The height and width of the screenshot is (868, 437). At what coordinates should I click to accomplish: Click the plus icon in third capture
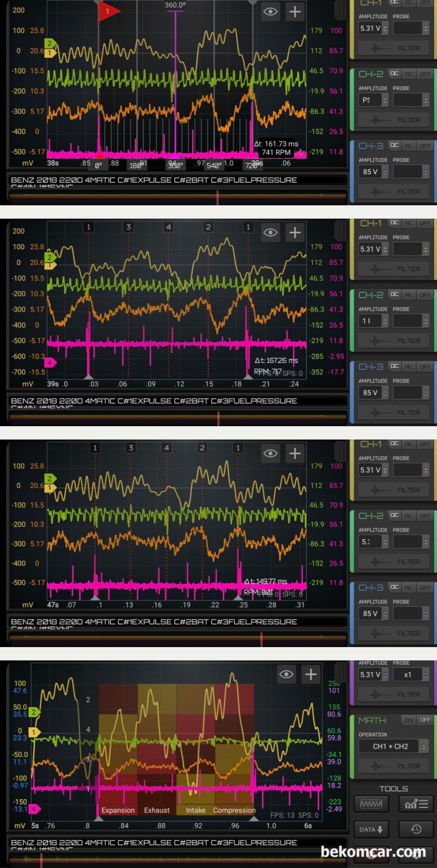click(x=295, y=453)
